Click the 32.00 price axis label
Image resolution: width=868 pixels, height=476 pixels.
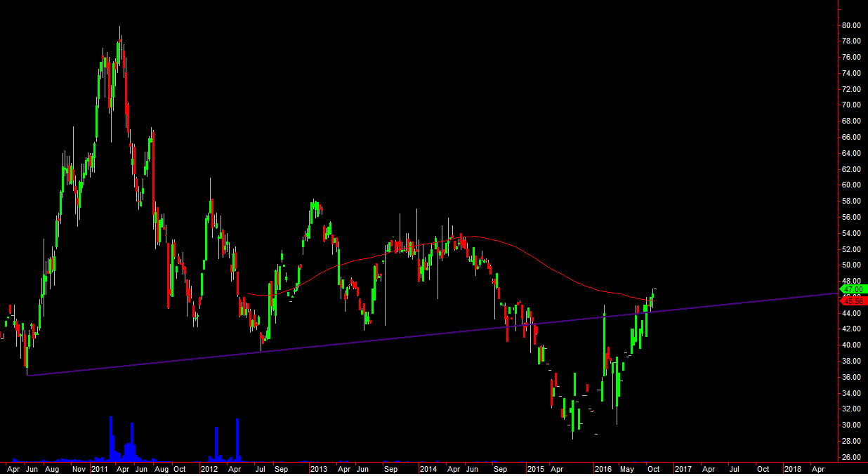pos(851,409)
